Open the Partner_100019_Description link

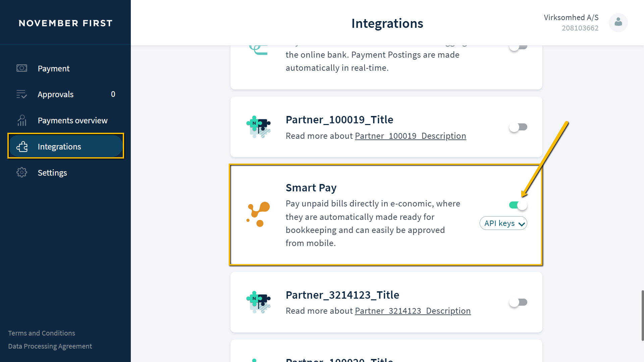pos(411,136)
